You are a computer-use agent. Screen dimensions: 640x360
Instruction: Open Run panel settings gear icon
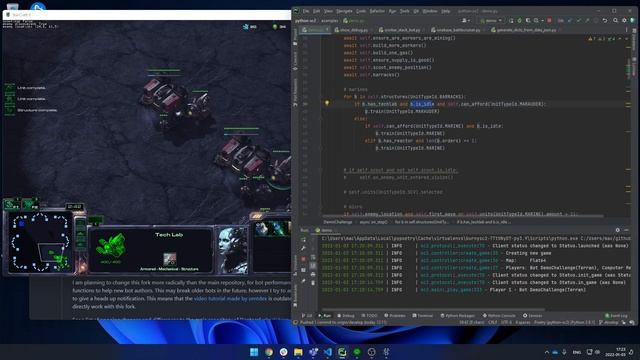(618, 230)
